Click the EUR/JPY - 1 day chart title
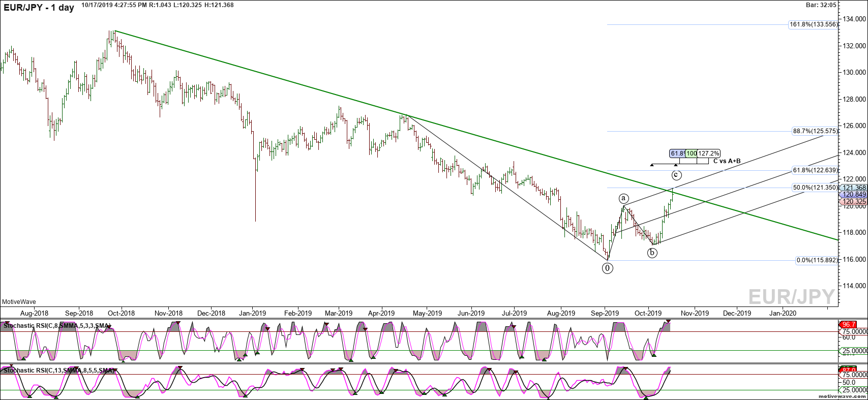 39,8
